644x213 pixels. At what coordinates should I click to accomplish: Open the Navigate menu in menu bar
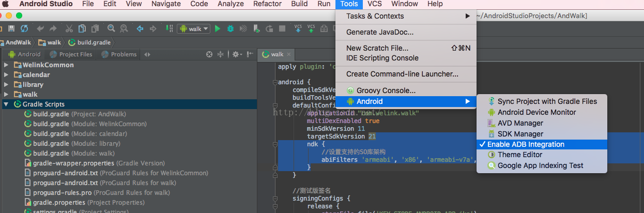pos(166,4)
